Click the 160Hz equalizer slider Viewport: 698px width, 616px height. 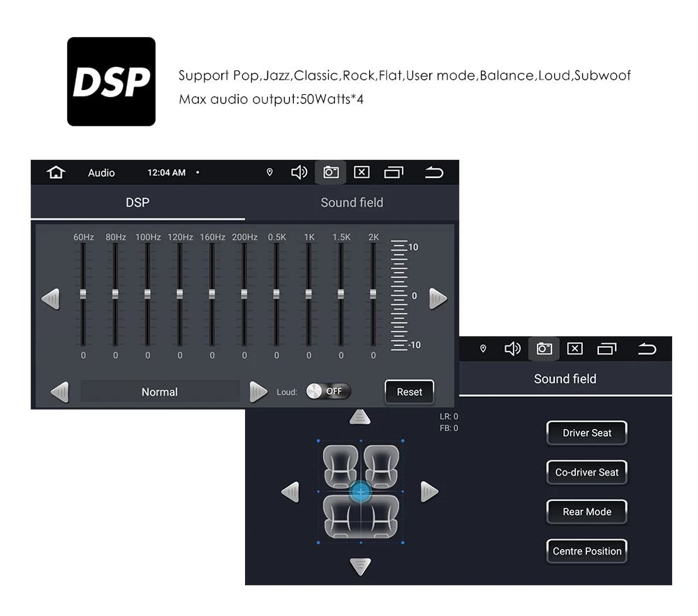212,294
